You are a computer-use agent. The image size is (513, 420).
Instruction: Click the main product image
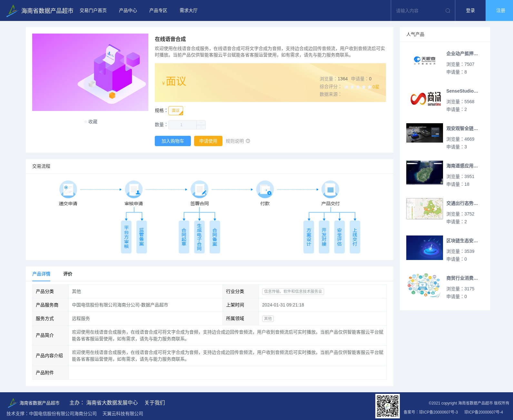pyautogui.click(x=90, y=72)
